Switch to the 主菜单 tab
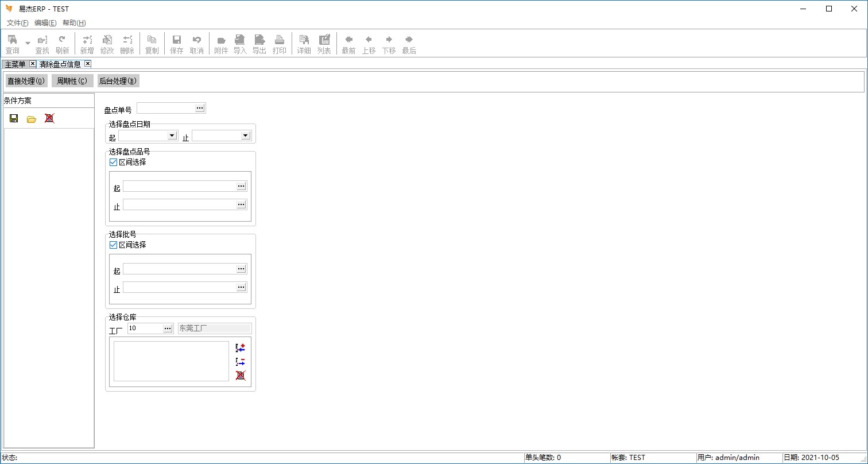 [x=15, y=64]
